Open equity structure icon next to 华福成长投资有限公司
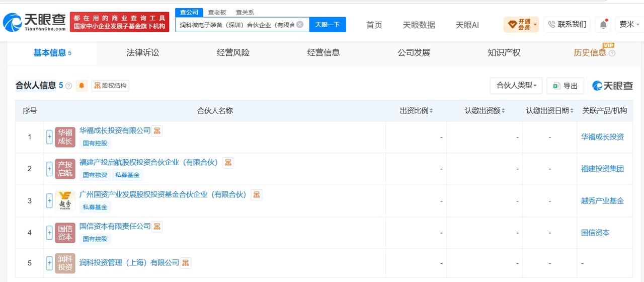This screenshot has height=282, width=644. click(x=157, y=130)
